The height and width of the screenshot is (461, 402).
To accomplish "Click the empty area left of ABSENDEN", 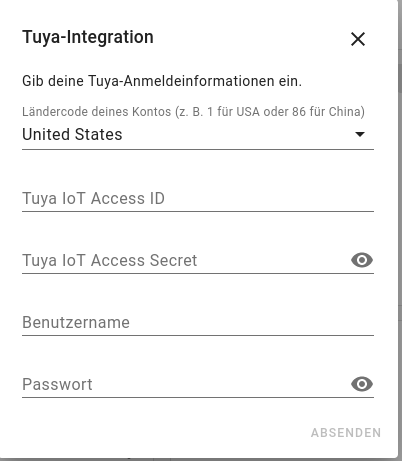I will click(160, 433).
